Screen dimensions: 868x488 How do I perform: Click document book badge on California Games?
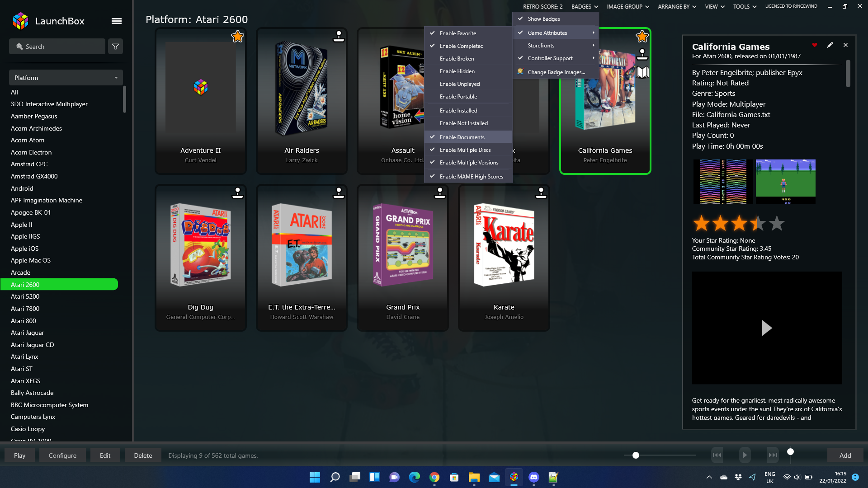coord(642,72)
